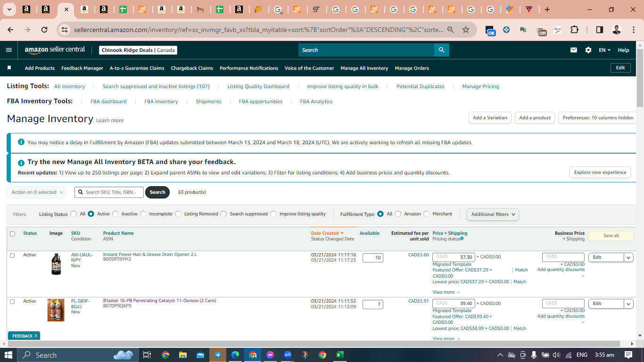Open the Action on 0 selected dropdown
644x362 pixels.
tap(37, 192)
